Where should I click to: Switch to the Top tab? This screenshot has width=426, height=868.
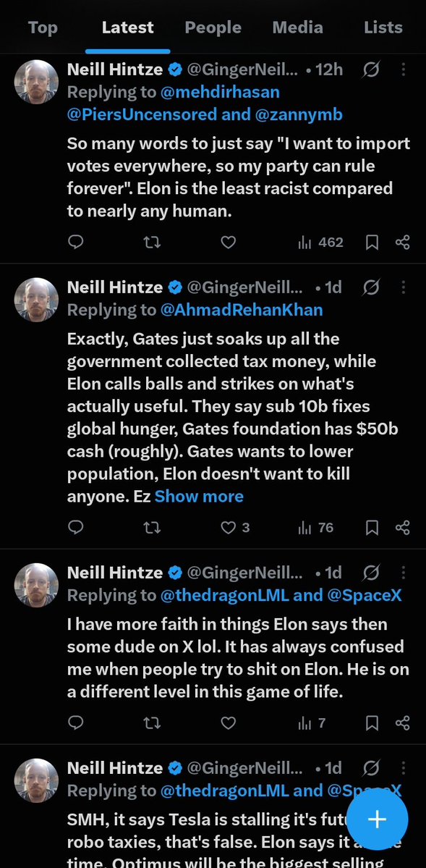point(43,28)
